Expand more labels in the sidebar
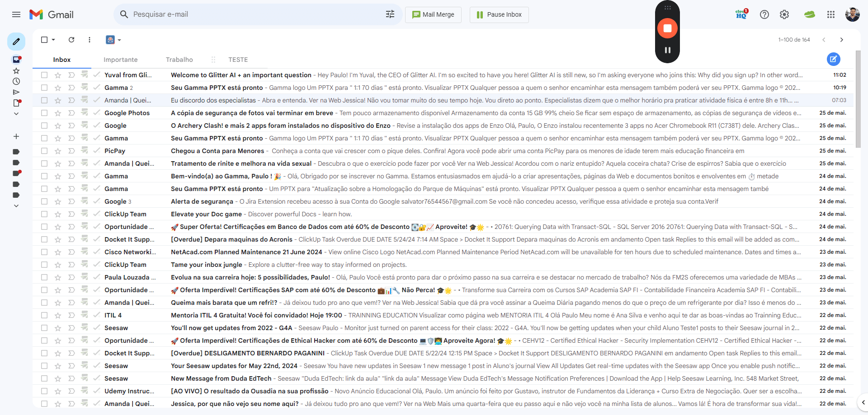The height and width of the screenshot is (415, 868). tap(16, 206)
